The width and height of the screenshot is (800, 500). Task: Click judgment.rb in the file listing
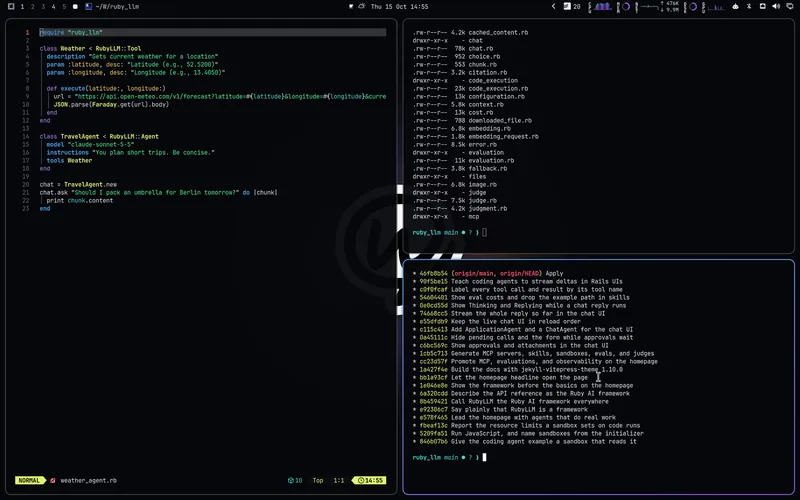[488, 209]
